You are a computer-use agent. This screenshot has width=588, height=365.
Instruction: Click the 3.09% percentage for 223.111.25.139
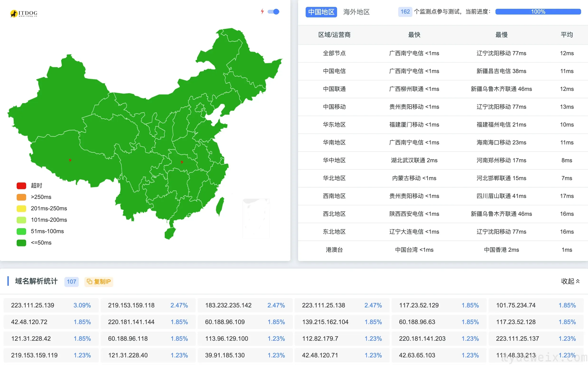[x=82, y=305]
